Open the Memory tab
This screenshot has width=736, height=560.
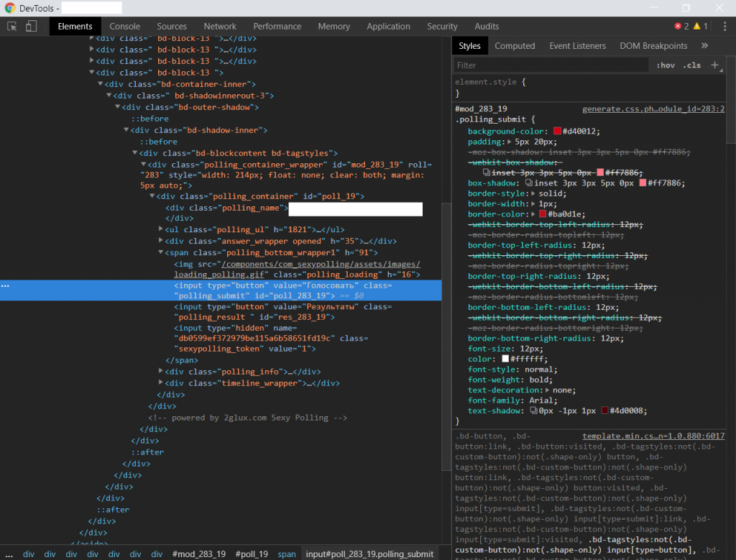[x=333, y=27]
